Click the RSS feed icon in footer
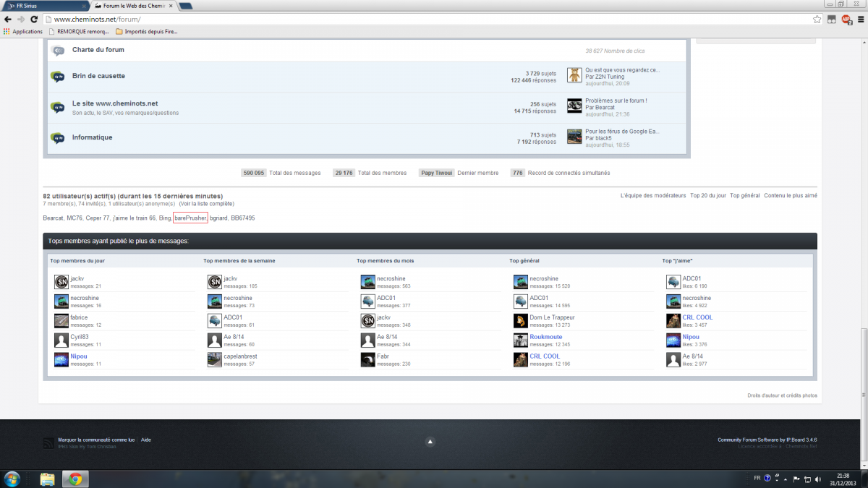 click(x=48, y=443)
